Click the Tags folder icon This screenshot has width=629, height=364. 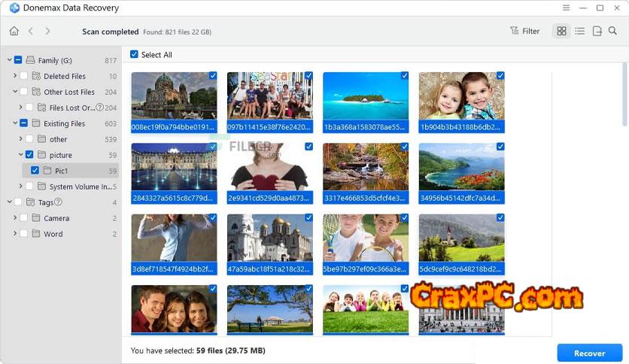pos(31,202)
